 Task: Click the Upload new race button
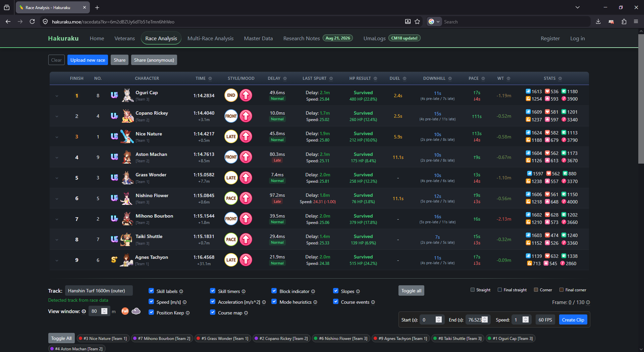[88, 60]
